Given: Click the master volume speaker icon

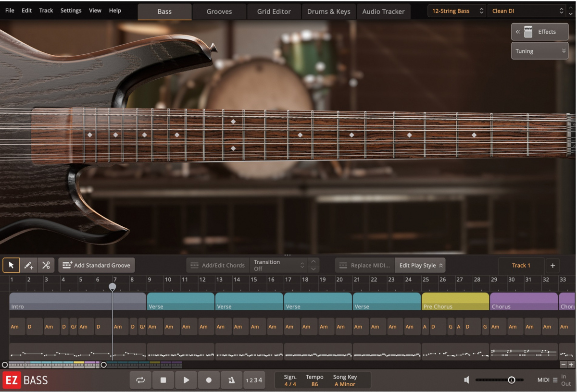Looking at the screenshot, I should click(465, 380).
